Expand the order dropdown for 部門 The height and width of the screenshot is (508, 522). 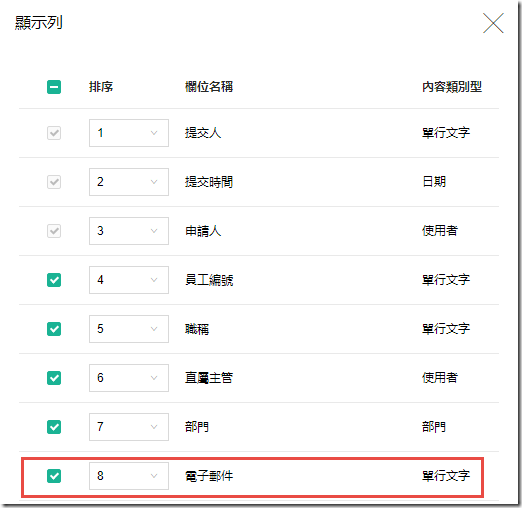(129, 427)
